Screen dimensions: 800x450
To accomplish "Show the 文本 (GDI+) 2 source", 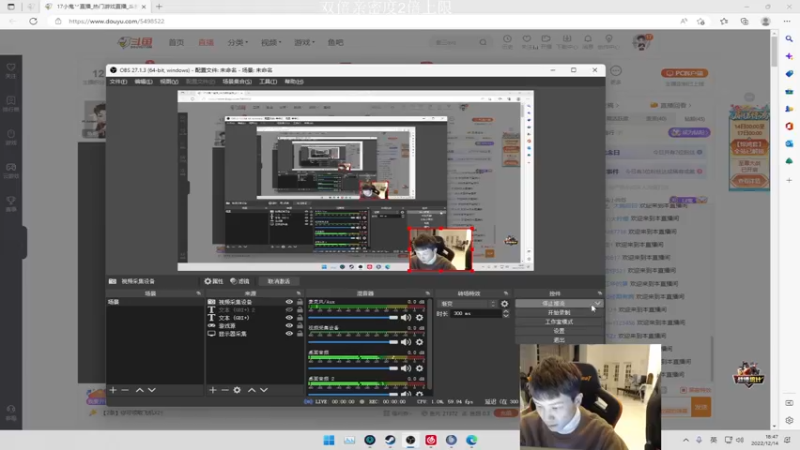I will click(x=289, y=310).
